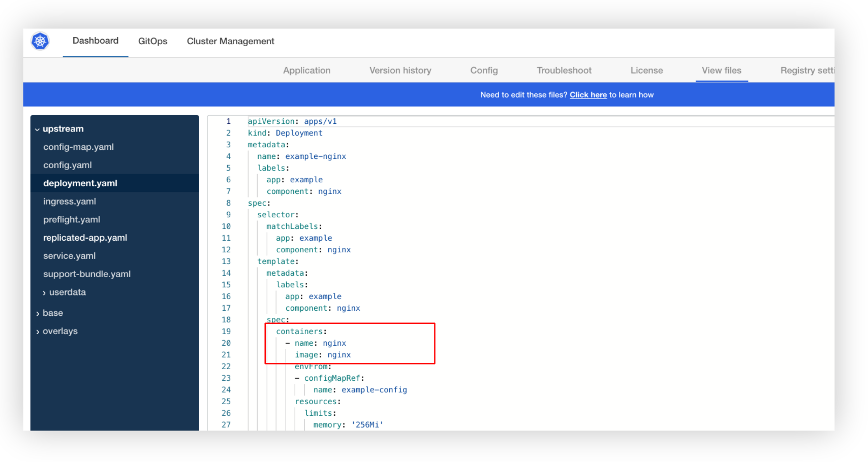
Task: Expand the userdata folder
Action: coord(68,292)
